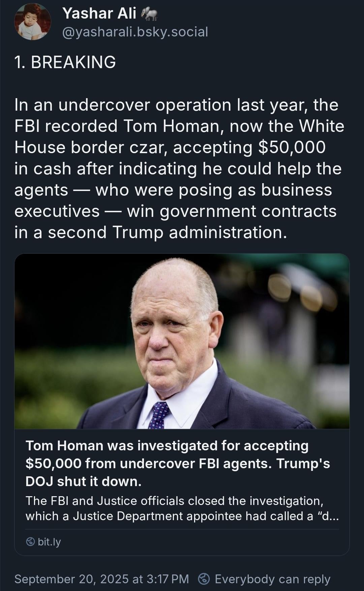The height and width of the screenshot is (591, 364).
Task: Click the globe icon beside Everybody can reply
Action: [x=204, y=579]
